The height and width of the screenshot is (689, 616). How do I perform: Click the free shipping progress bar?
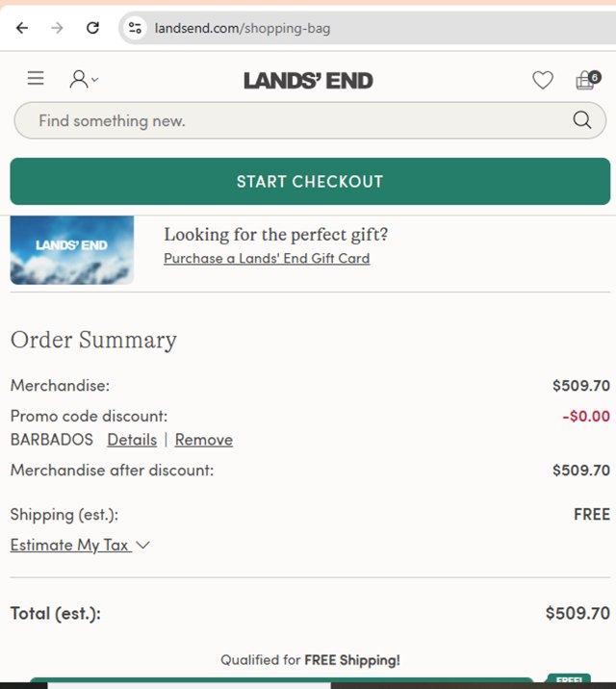[281, 681]
